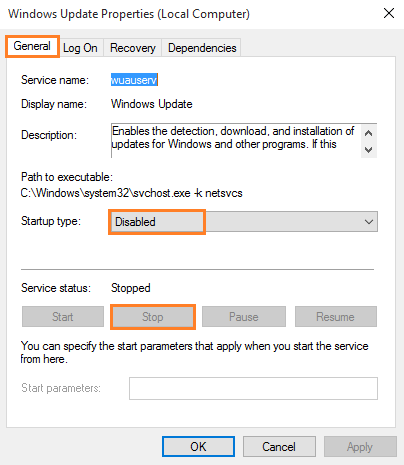
Task: Click the description scroll up arrow
Action: 368,133
